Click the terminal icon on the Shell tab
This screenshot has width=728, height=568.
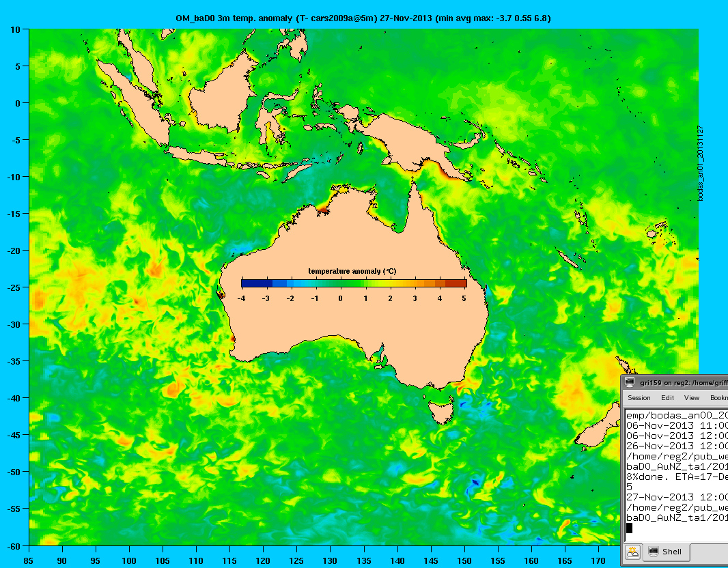pyautogui.click(x=654, y=552)
